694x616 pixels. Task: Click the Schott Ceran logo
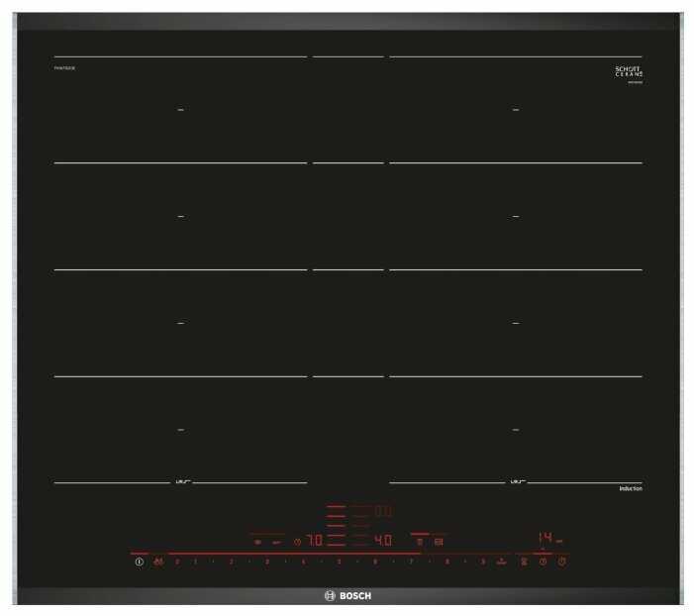(629, 73)
